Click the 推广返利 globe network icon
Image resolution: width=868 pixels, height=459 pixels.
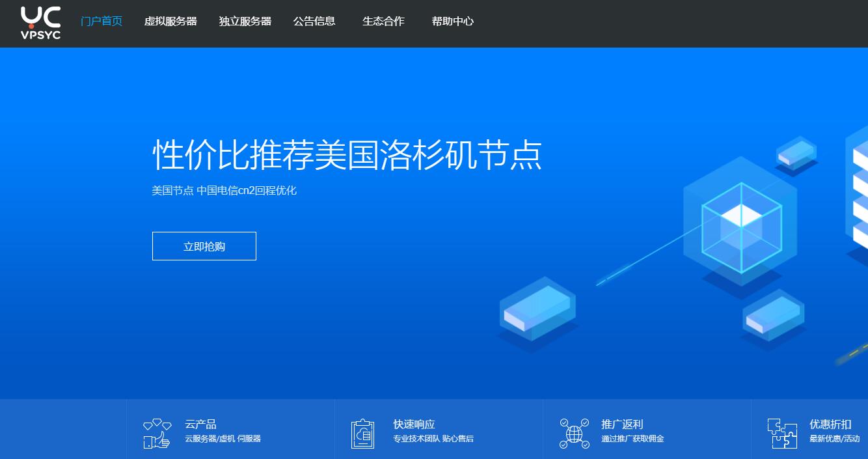click(x=574, y=434)
